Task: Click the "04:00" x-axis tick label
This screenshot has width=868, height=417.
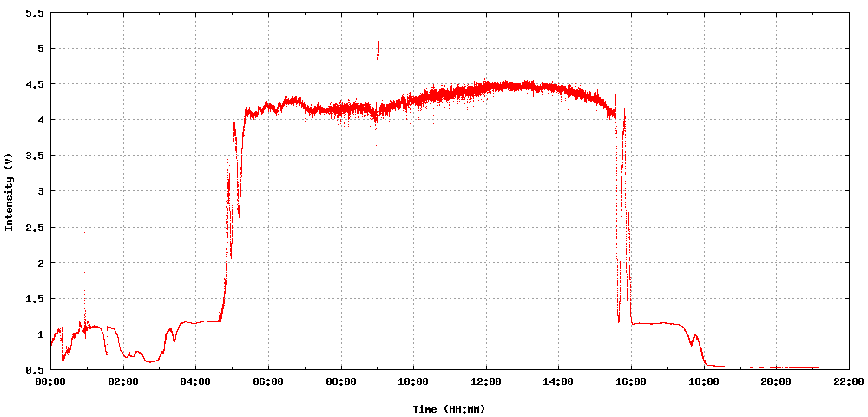Action: point(195,381)
